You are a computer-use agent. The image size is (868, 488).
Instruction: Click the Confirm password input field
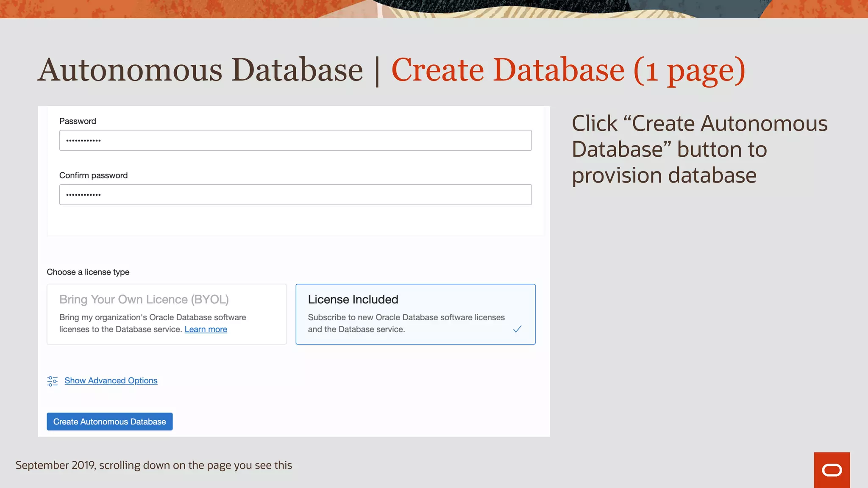coord(295,194)
